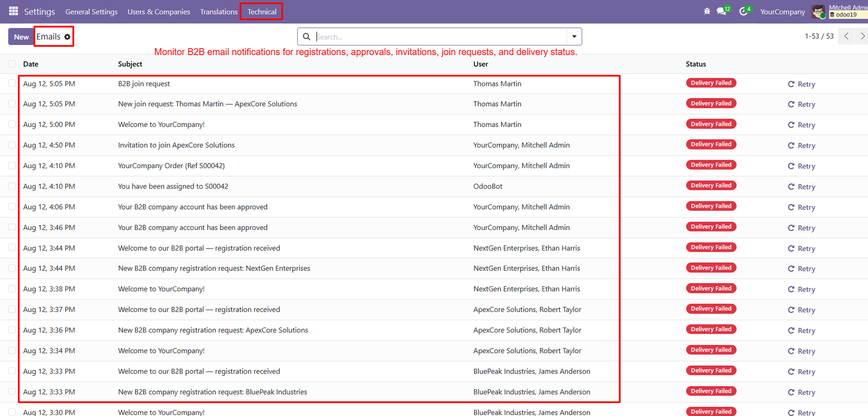Click the 1-53 / 53 pager counter
The width and height of the screenshot is (868, 416).
819,36
